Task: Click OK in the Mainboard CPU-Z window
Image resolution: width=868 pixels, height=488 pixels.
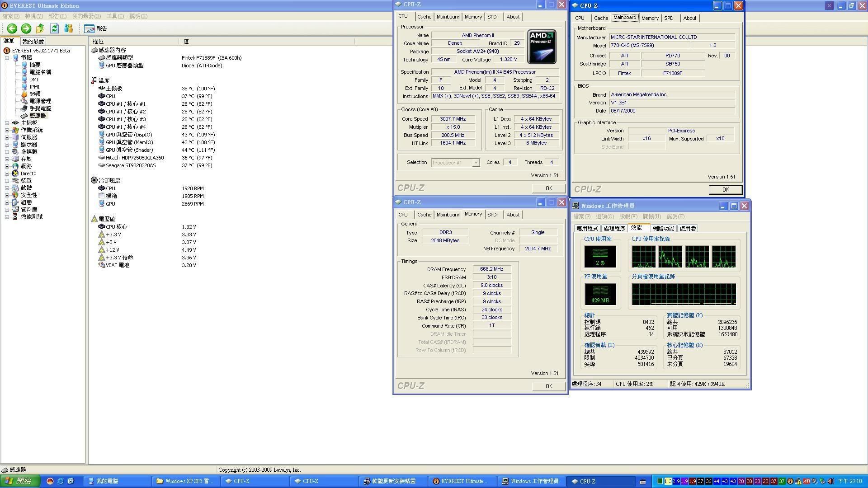Action: pos(725,190)
